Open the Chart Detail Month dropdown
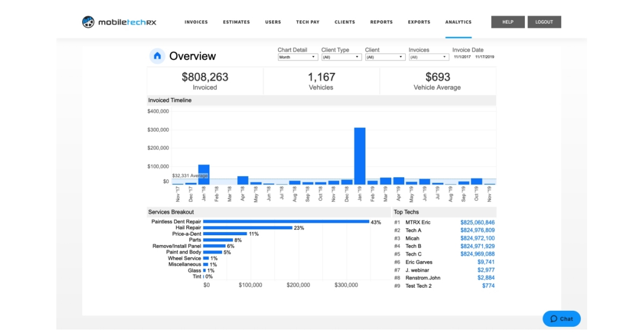The height and width of the screenshot is (336, 644). [x=298, y=57]
